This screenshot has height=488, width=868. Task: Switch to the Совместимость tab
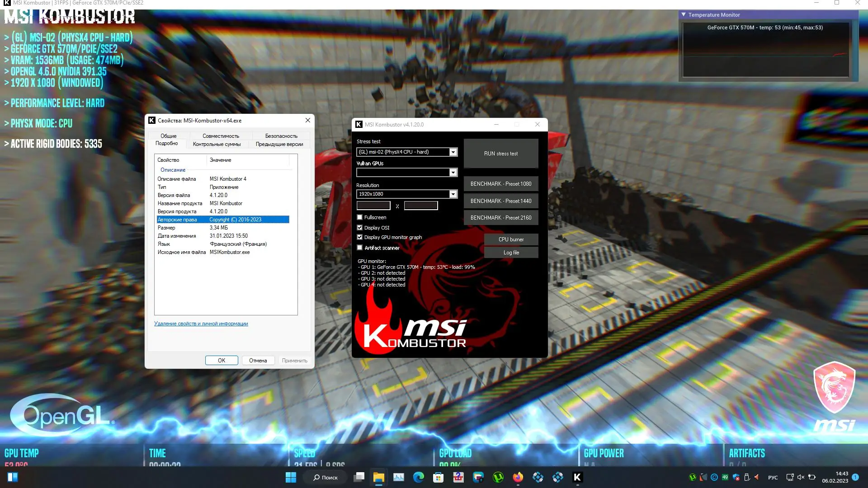click(221, 136)
